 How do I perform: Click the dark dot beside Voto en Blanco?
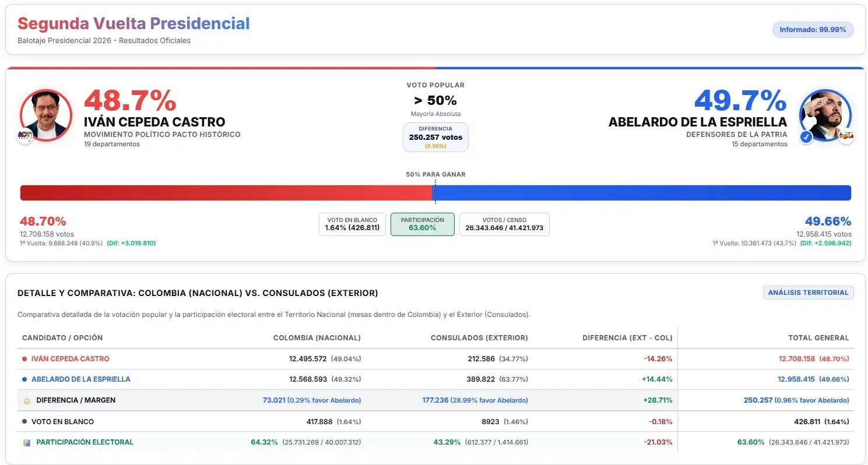24,422
